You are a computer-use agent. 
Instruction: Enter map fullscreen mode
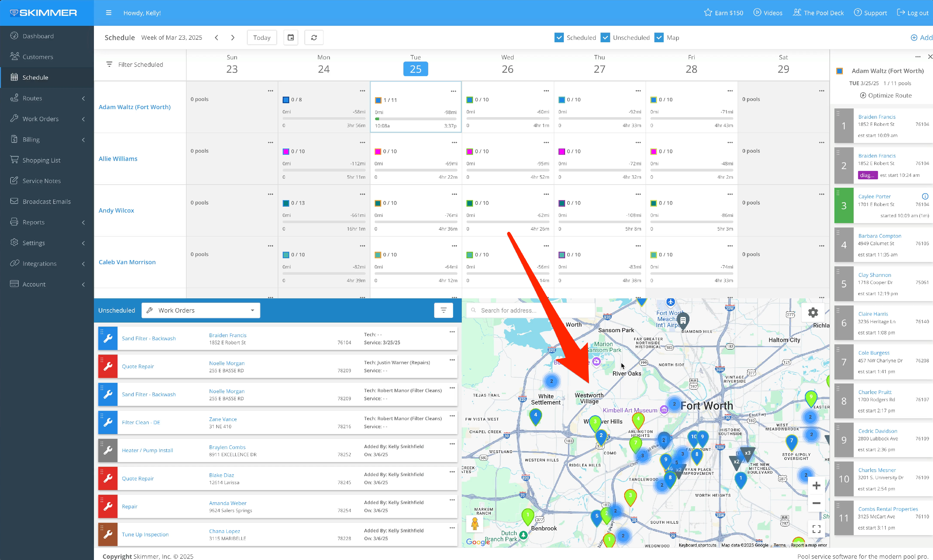tap(816, 529)
